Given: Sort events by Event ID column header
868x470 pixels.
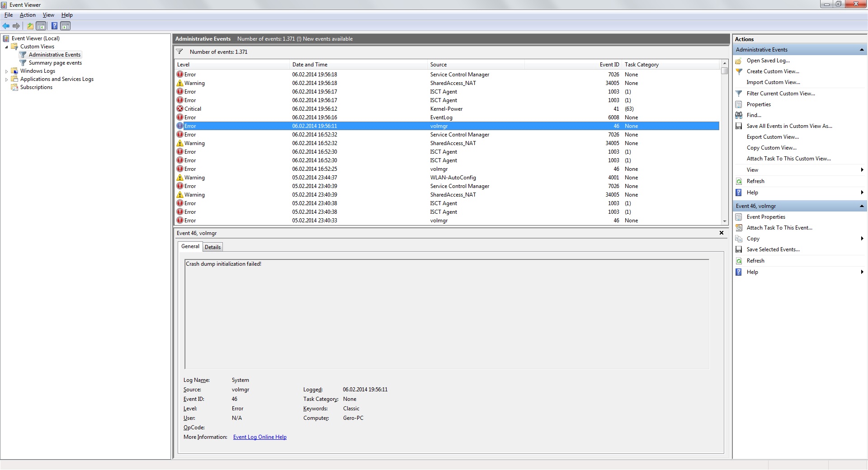Looking at the screenshot, I should [573, 65].
